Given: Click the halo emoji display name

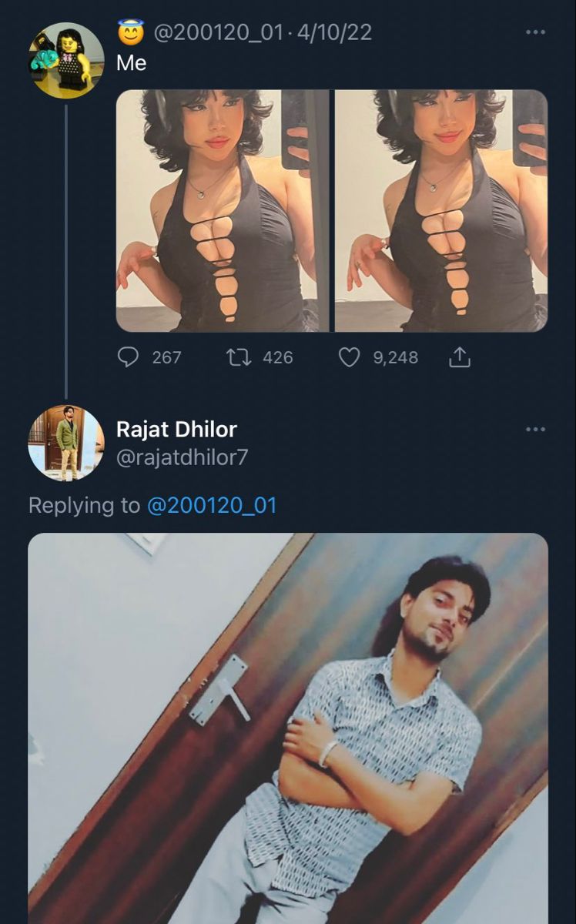Looking at the screenshot, I should click(131, 32).
